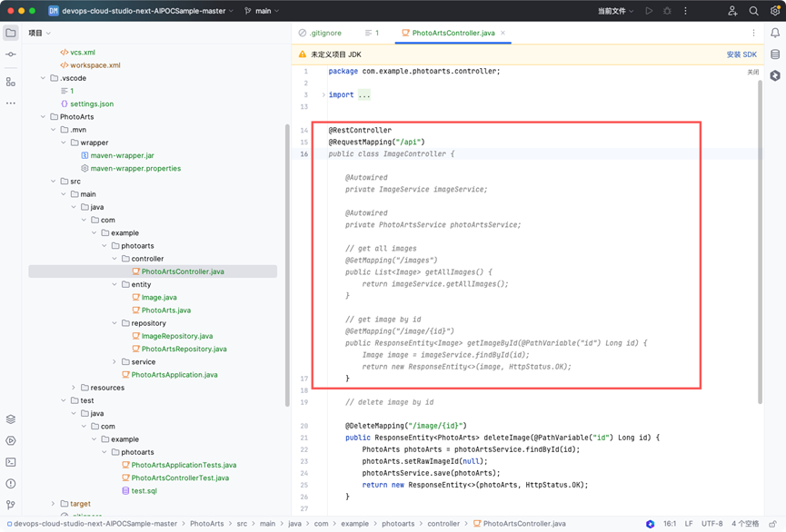Open the AI assistant hexagon icon in right sidebar

coord(775,75)
